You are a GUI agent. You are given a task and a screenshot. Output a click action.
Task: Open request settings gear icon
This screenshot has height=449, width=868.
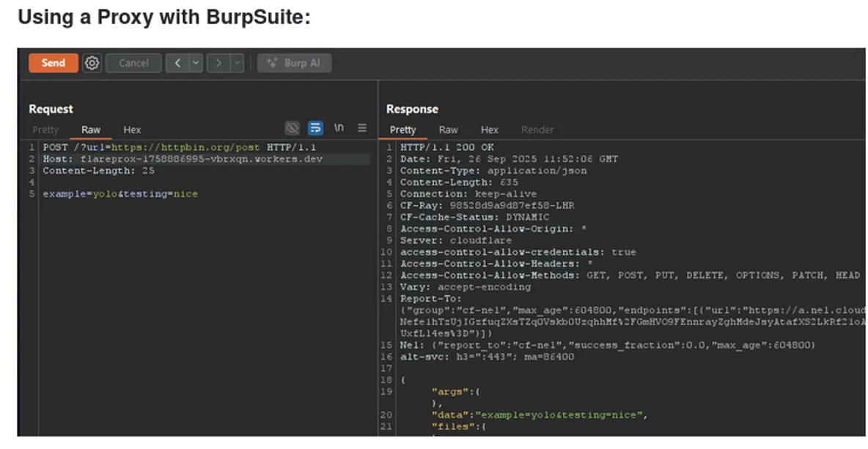click(x=92, y=63)
